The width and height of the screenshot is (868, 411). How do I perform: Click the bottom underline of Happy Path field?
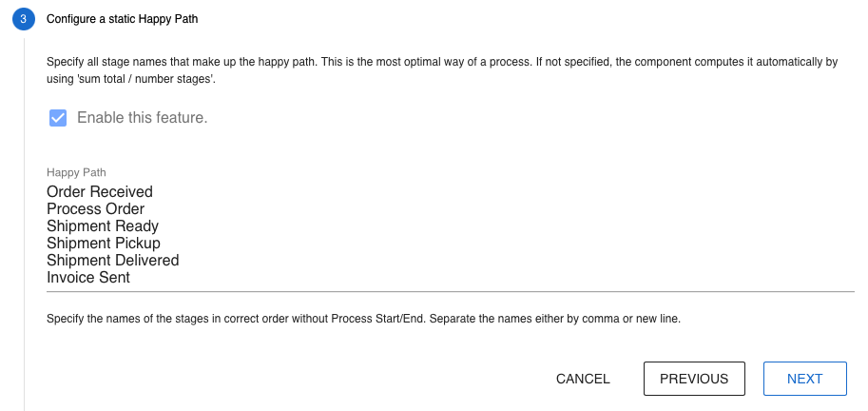click(x=451, y=291)
